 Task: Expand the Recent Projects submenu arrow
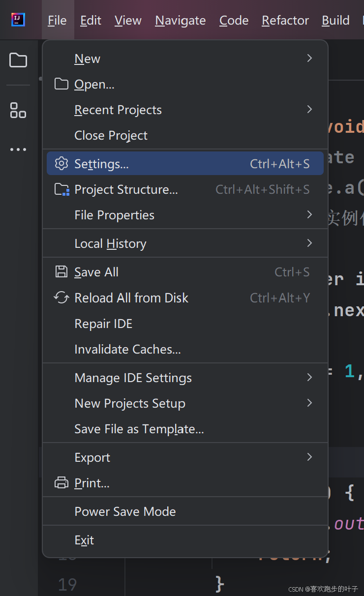click(x=309, y=110)
